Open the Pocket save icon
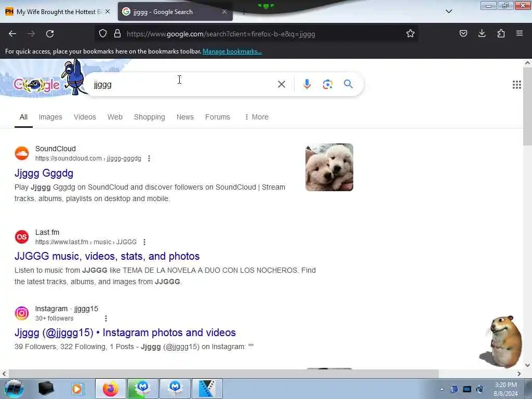The width and height of the screenshot is (532, 399). 463,33
